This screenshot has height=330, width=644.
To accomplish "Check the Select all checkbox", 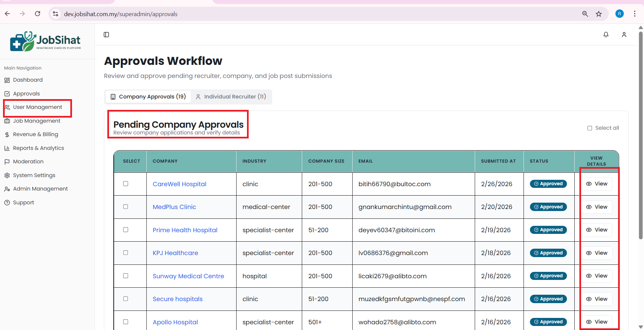I will tap(589, 128).
